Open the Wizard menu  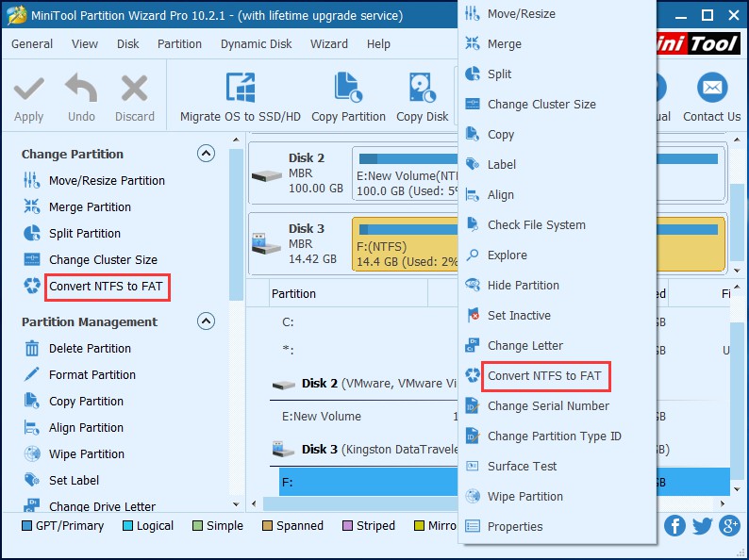[329, 44]
